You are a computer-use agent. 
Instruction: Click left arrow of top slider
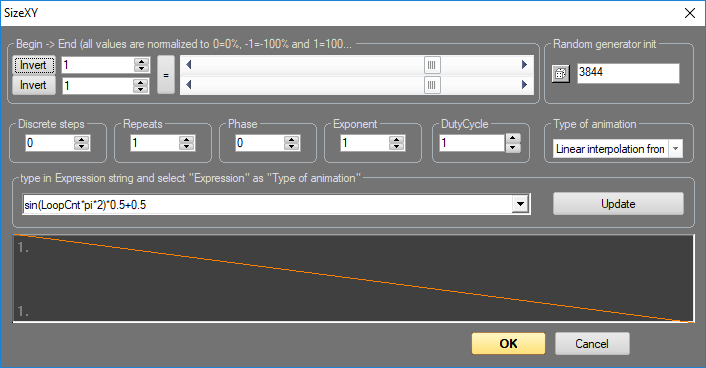[189, 65]
